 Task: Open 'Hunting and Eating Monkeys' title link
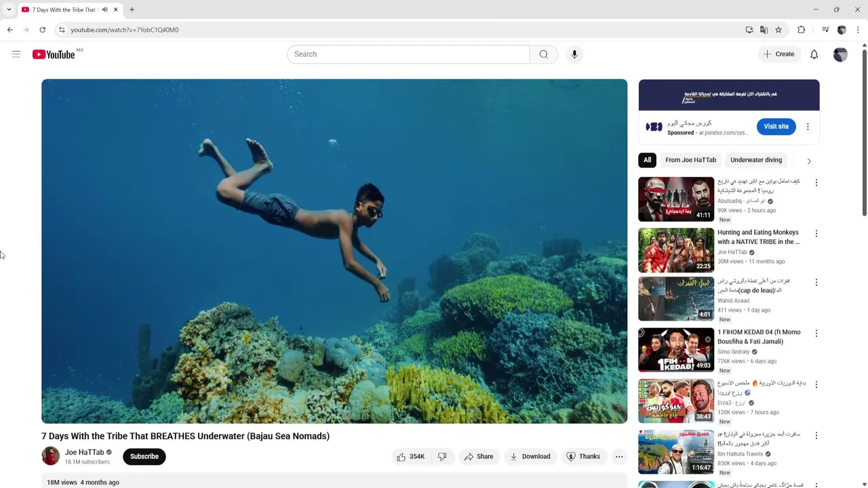[758, 237]
